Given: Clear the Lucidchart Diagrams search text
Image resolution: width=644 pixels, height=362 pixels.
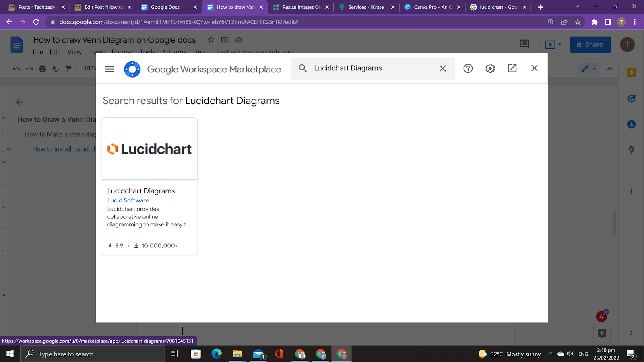Looking at the screenshot, I should pyautogui.click(x=443, y=68).
